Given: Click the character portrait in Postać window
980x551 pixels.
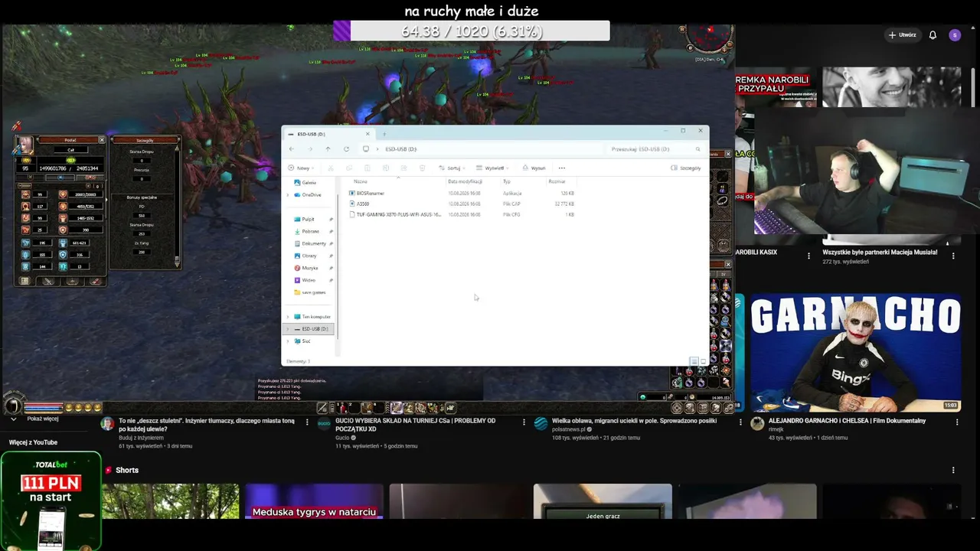Looking at the screenshot, I should [x=25, y=145].
